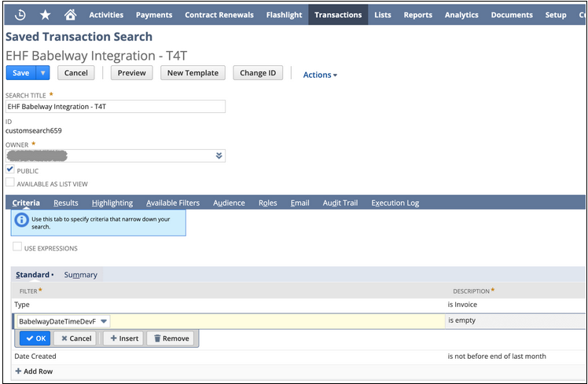This screenshot has height=384, width=588.
Task: Enable Use Expressions checkbox
Action: 17,247
